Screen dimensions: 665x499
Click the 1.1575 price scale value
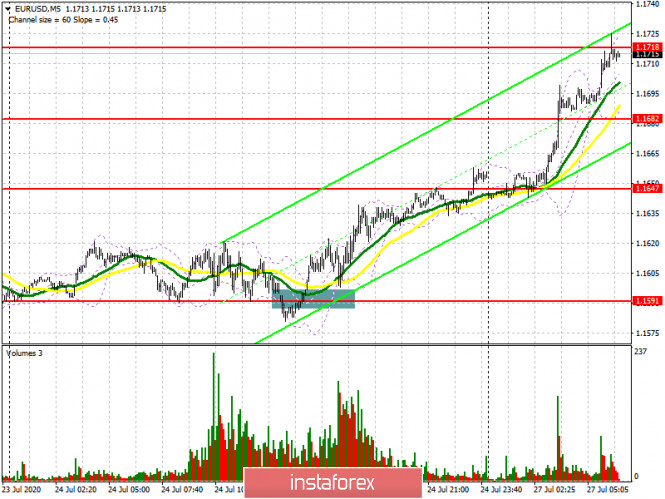pyautogui.click(x=647, y=333)
